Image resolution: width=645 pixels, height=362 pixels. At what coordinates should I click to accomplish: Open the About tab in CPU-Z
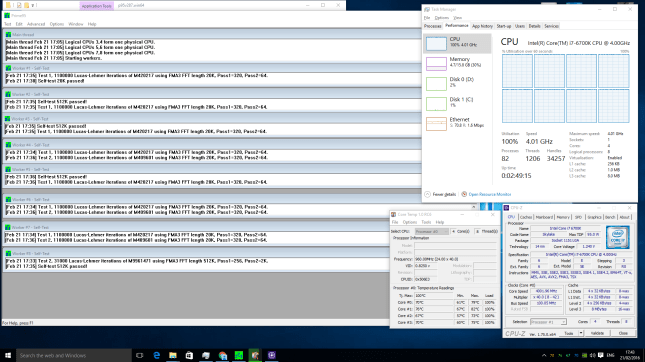(624, 217)
